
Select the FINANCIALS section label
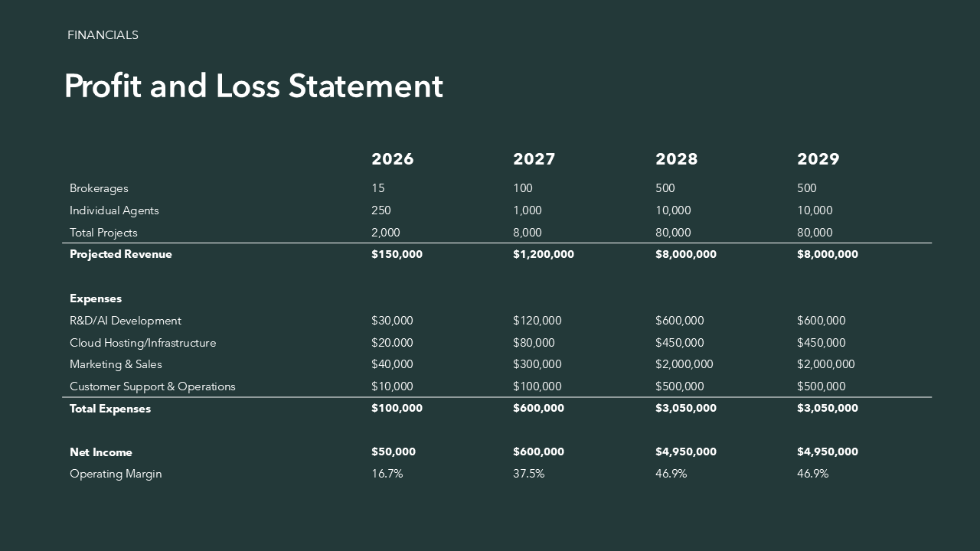coord(103,35)
